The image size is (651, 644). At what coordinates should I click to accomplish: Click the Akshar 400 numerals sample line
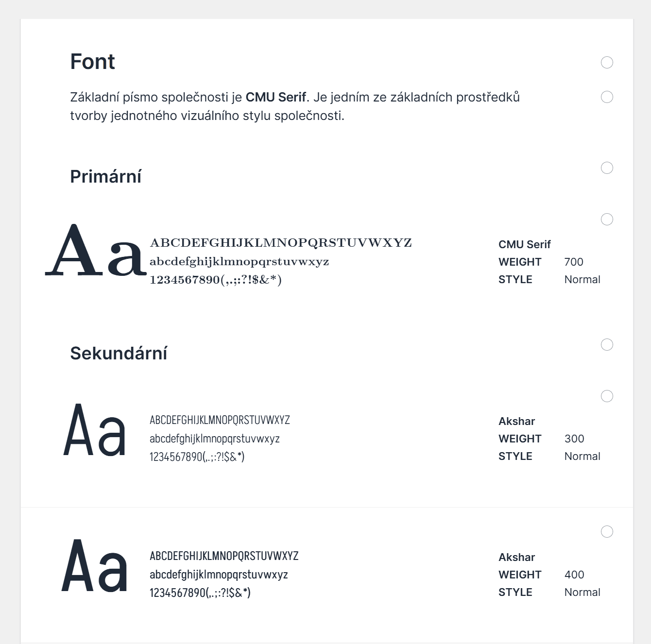pyautogui.click(x=200, y=593)
